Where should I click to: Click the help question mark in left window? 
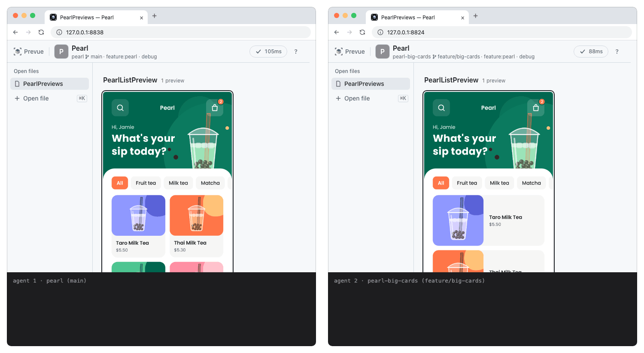pos(296,52)
